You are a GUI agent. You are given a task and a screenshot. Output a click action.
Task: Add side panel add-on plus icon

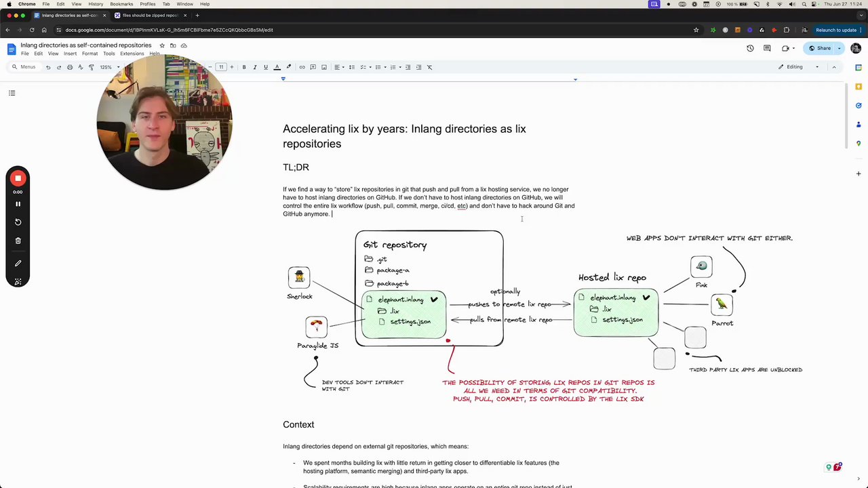(x=859, y=174)
